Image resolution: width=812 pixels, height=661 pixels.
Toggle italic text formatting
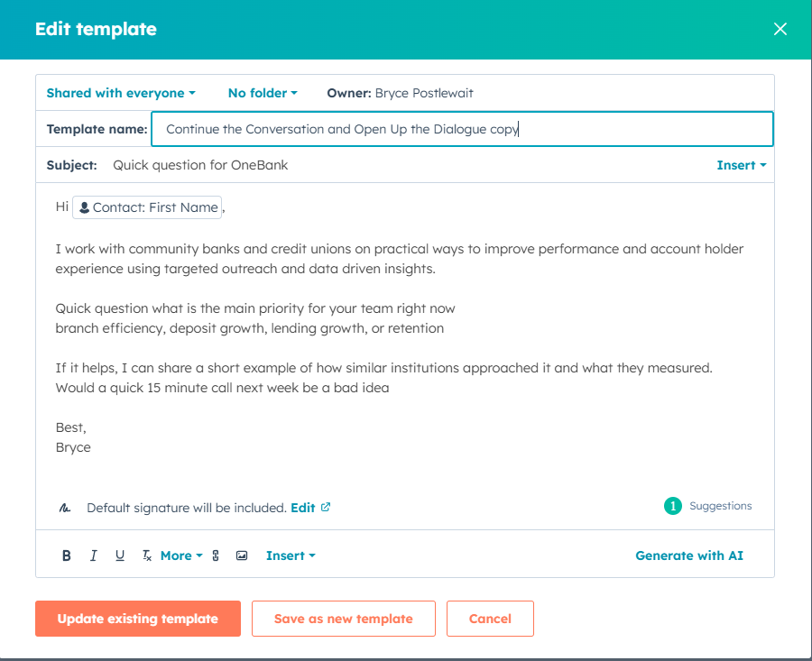[93, 555]
